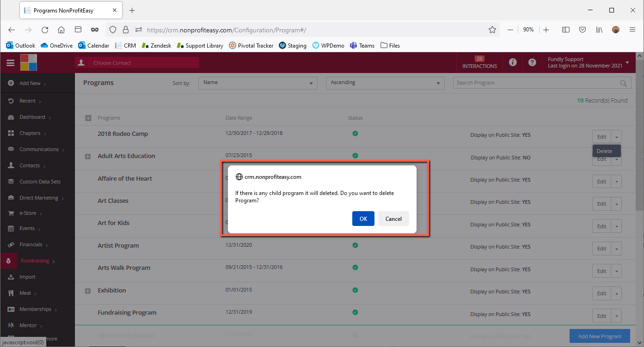
Task: Reload the page with browser refresh icon
Action: point(45,30)
